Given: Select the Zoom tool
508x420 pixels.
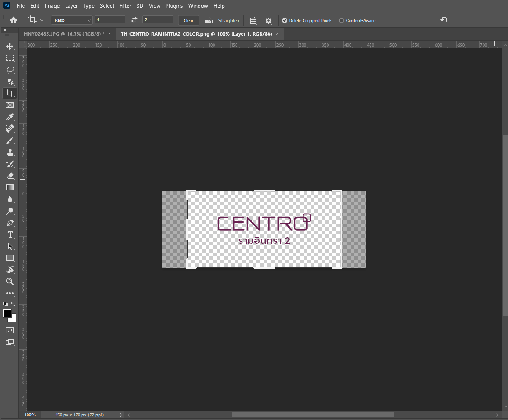Looking at the screenshot, I should click(x=10, y=282).
